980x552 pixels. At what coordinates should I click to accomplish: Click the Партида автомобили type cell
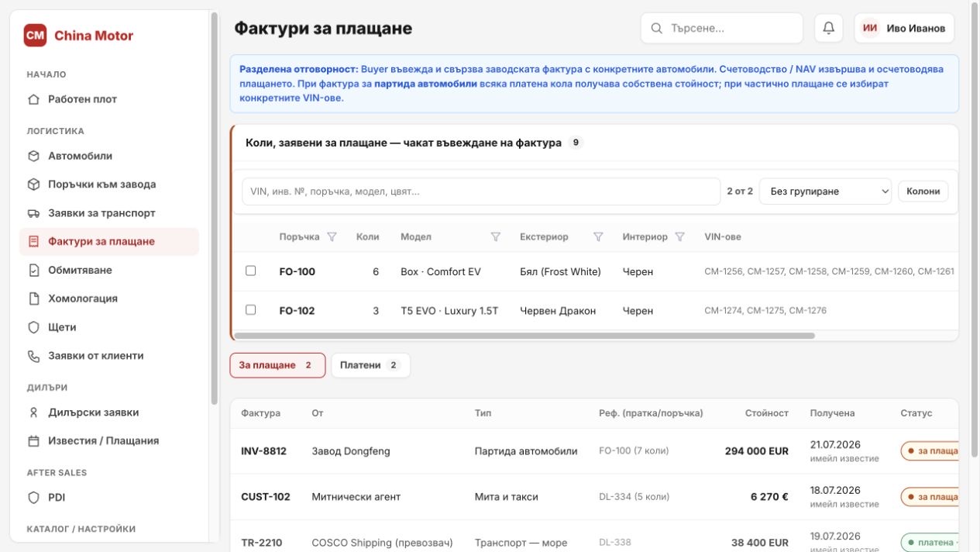point(526,451)
